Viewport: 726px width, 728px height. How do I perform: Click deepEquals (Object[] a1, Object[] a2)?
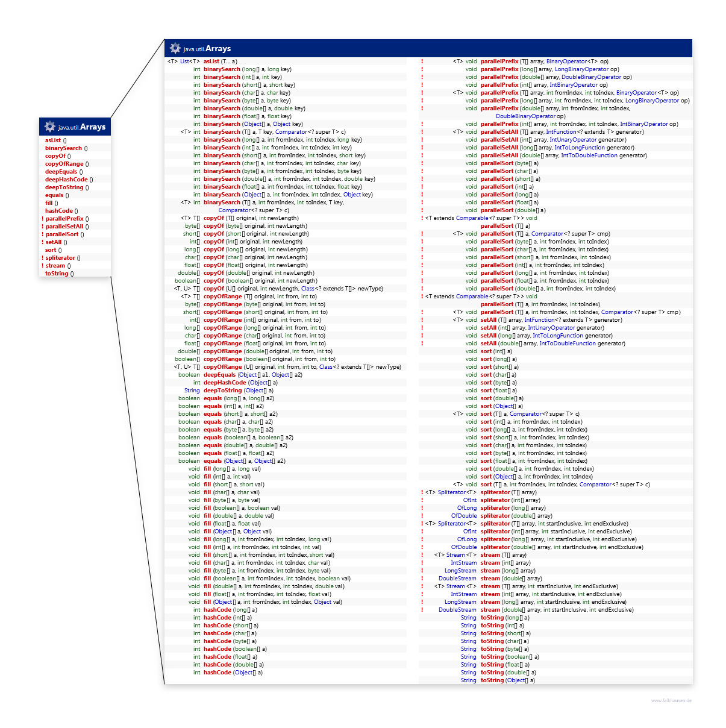(253, 375)
